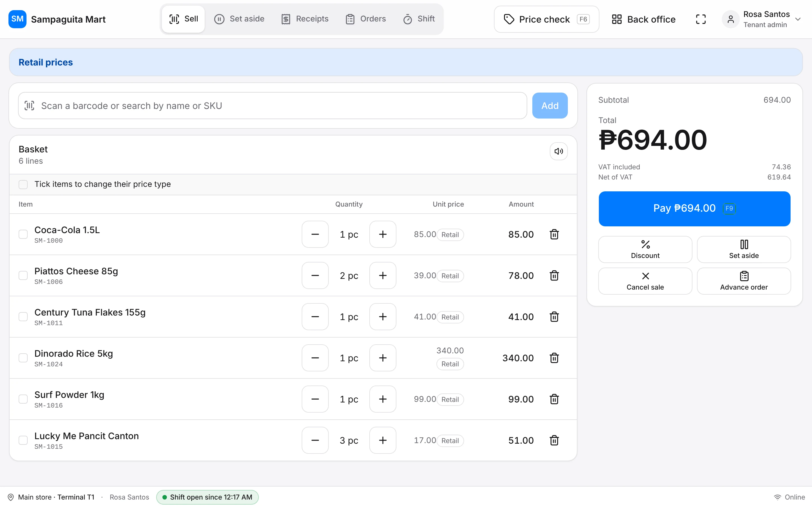Click the Set aside button in totals panel

(x=743, y=249)
